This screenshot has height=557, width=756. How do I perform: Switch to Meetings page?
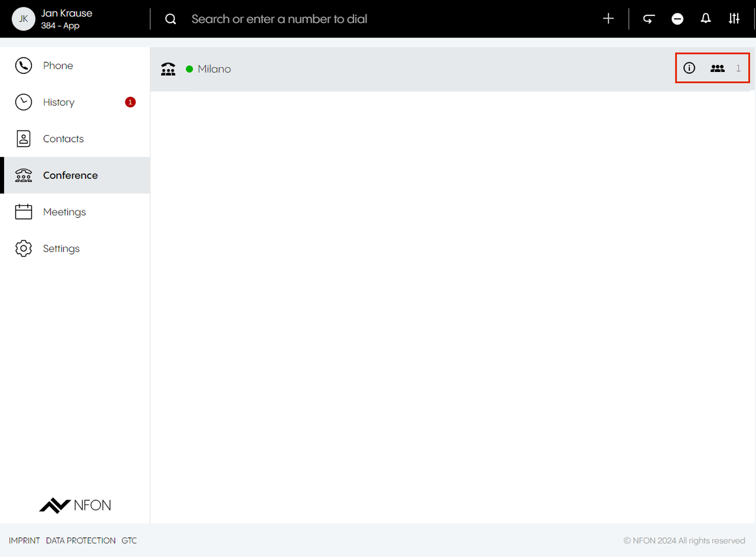(x=64, y=212)
